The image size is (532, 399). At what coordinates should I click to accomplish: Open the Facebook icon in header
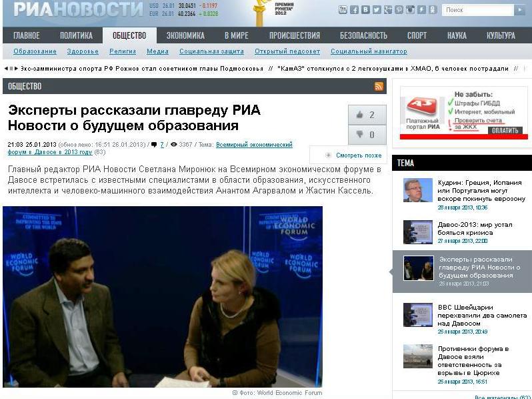(x=354, y=9)
